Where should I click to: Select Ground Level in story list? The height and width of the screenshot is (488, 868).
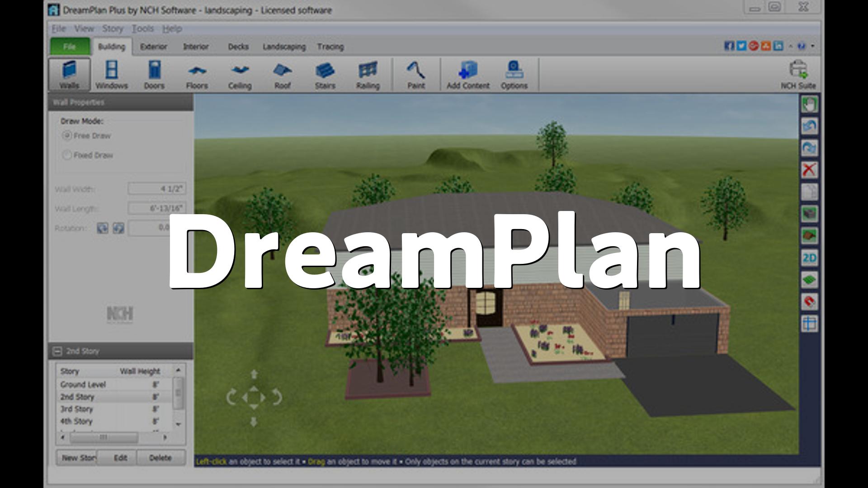pyautogui.click(x=115, y=385)
